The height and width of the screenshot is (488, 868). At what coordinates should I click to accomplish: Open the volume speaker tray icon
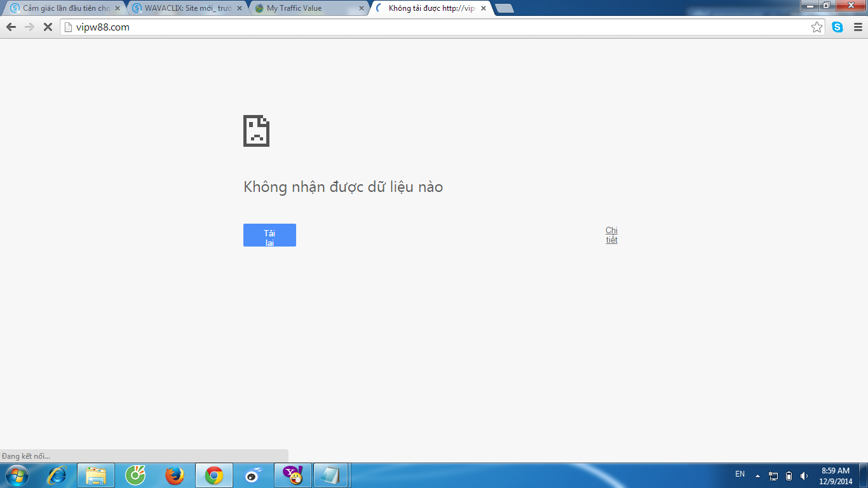pos(804,475)
